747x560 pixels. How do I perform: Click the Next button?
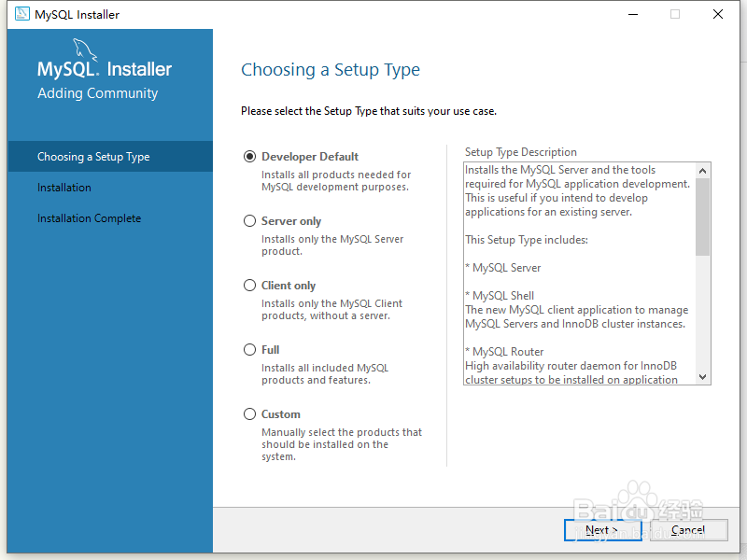pos(601,529)
